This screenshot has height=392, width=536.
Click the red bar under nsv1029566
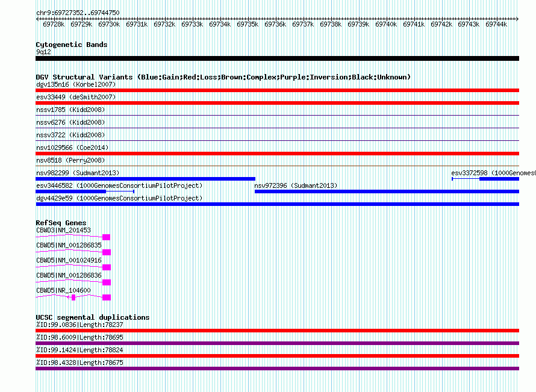click(277, 154)
